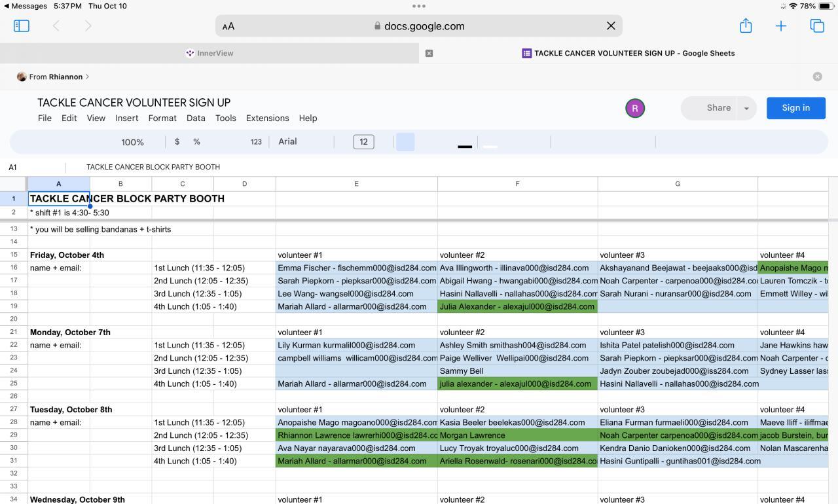Click the formula bar text
This screenshot has height=504, width=838.
pyautogui.click(x=153, y=167)
